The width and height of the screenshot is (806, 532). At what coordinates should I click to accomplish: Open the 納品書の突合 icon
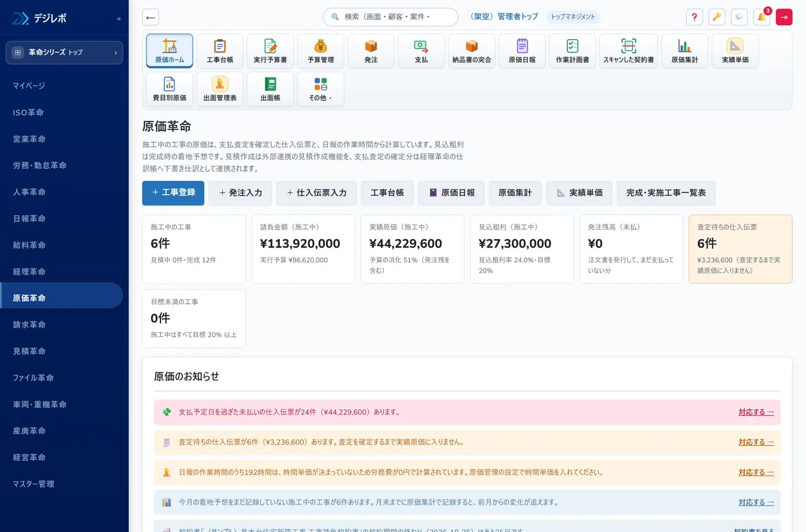(x=472, y=51)
